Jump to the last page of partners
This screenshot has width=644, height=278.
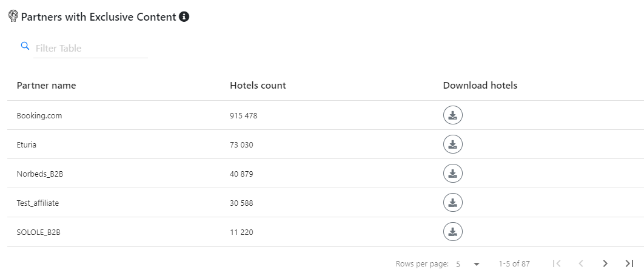(x=629, y=263)
